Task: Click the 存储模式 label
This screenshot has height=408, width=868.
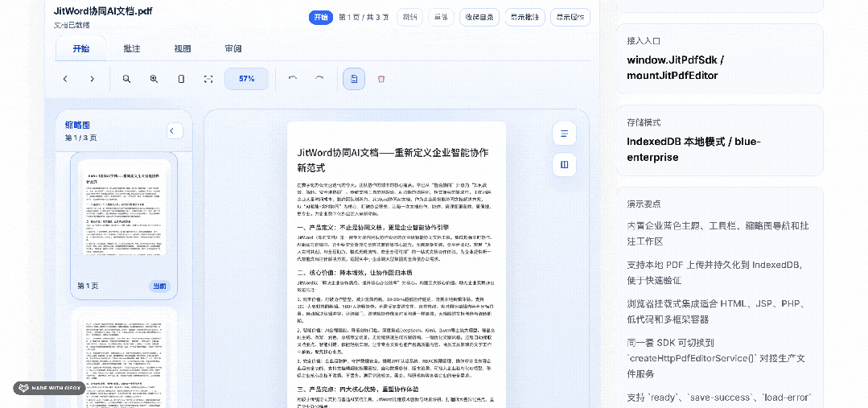Action: tap(644, 123)
